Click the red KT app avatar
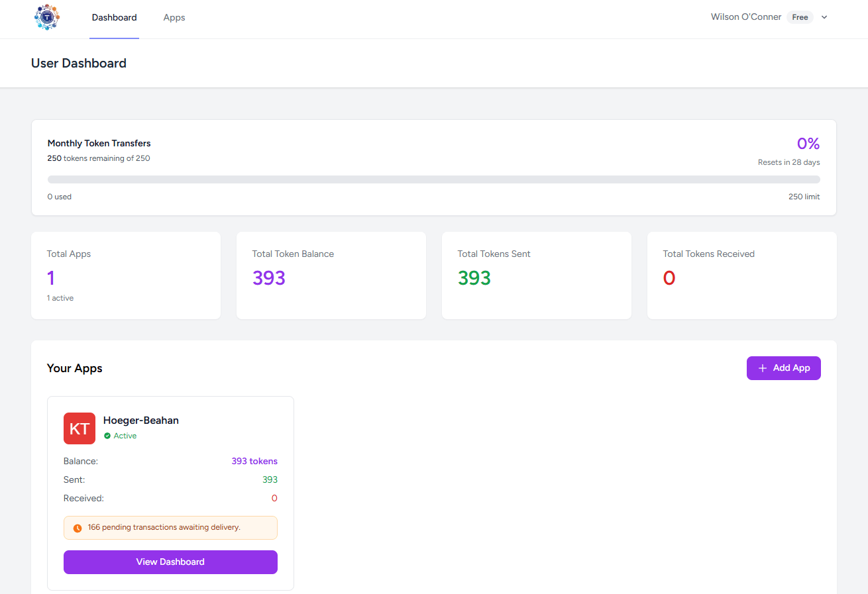 [x=80, y=428]
